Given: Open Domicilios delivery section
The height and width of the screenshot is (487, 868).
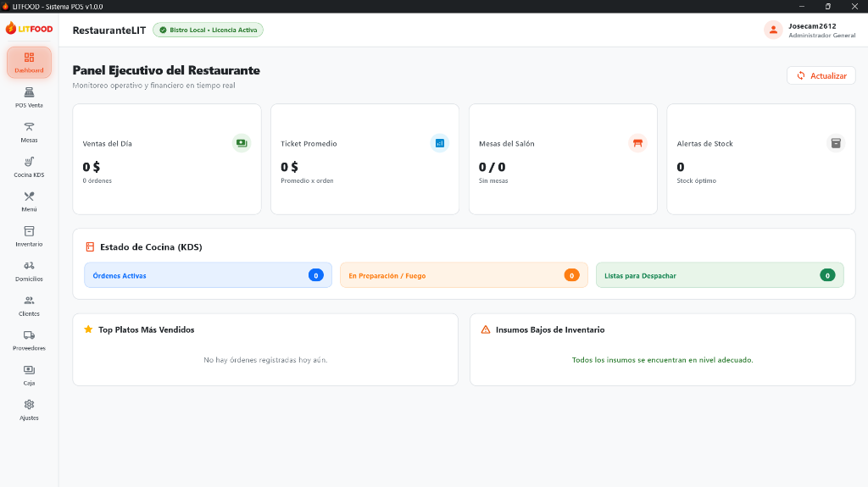Looking at the screenshot, I should click(x=29, y=272).
